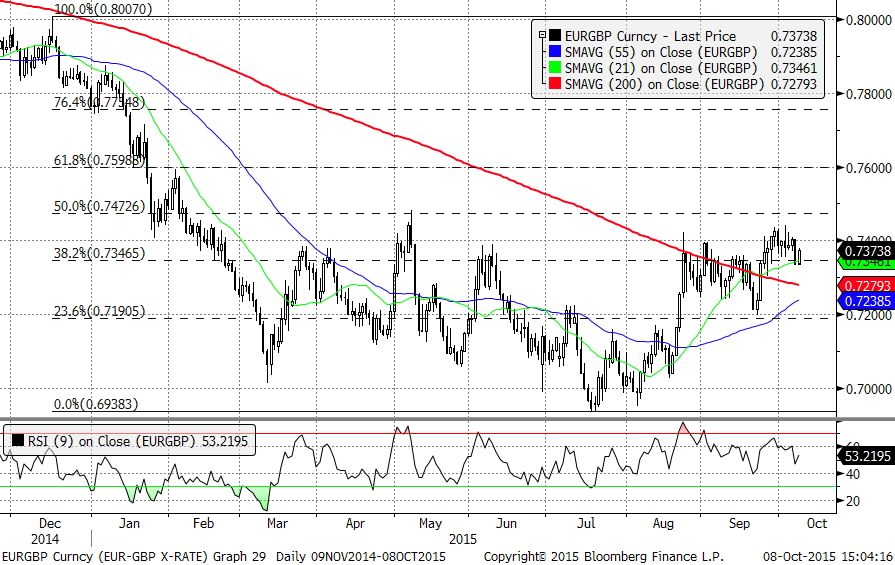Screen dimensions: 895x565
Task: Click the 0.72385 value in legend
Action: tap(794, 52)
